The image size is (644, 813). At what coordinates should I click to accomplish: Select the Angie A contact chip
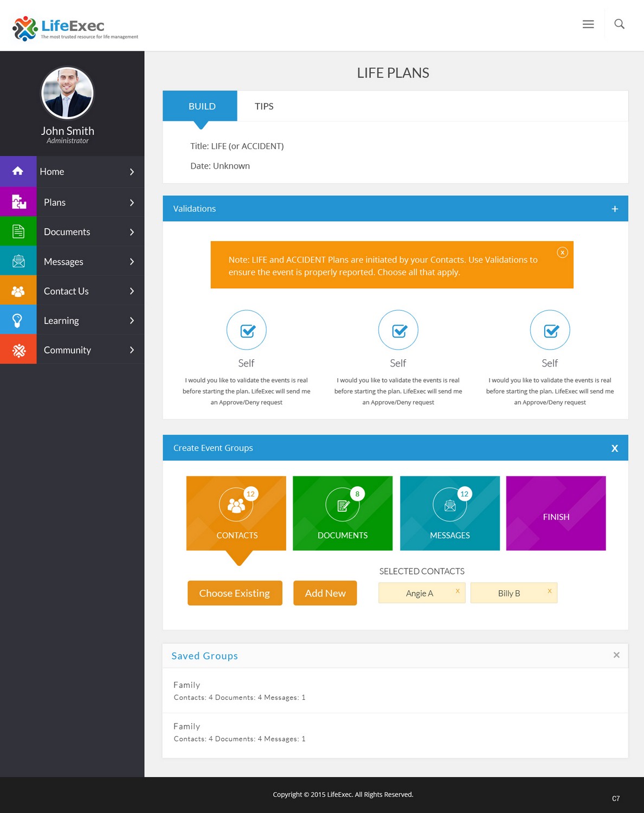click(x=422, y=593)
